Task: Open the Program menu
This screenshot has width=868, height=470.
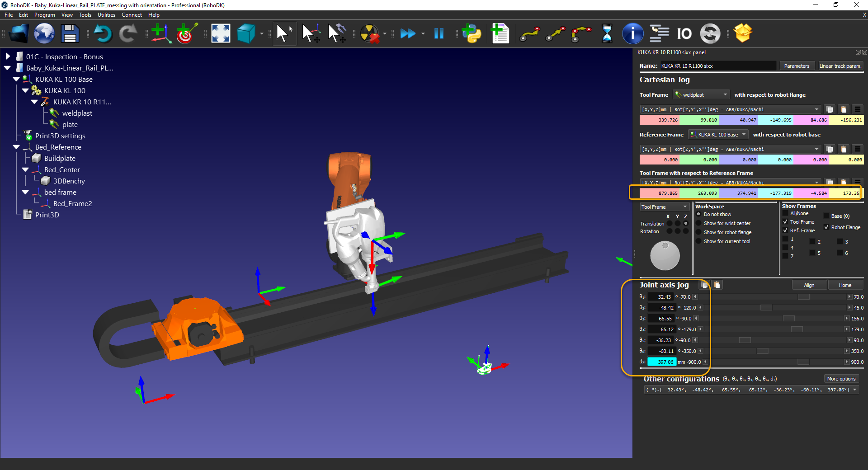Action: pyautogui.click(x=45, y=15)
